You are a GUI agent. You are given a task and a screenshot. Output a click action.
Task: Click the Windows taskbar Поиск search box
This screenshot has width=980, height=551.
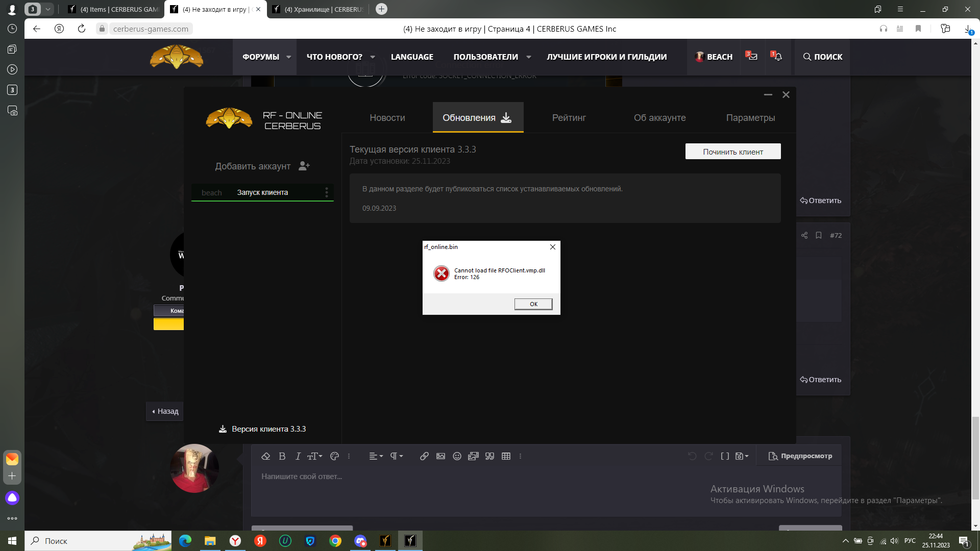(99, 541)
